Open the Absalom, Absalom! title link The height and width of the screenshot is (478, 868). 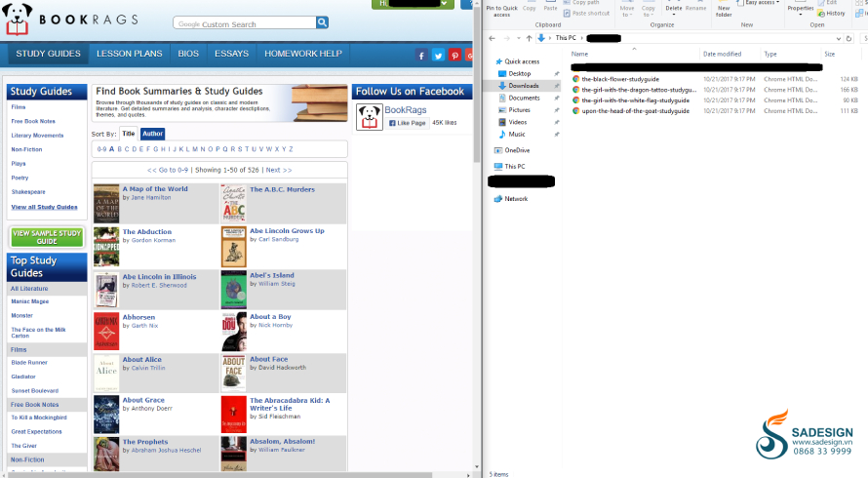(x=282, y=442)
